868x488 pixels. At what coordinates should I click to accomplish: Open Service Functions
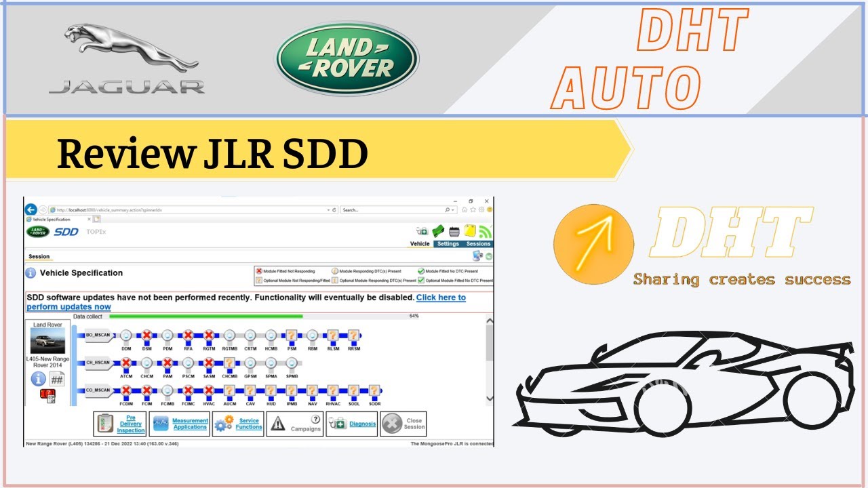[x=238, y=424]
